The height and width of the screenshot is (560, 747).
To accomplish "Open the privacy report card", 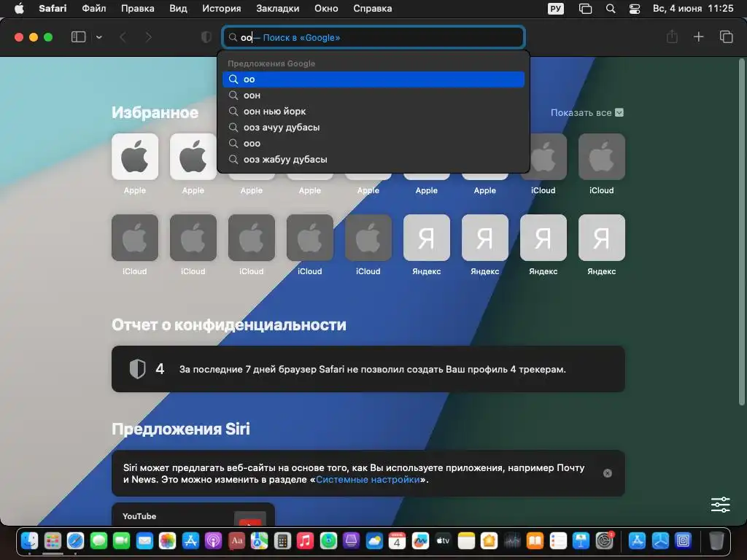I will 368,369.
